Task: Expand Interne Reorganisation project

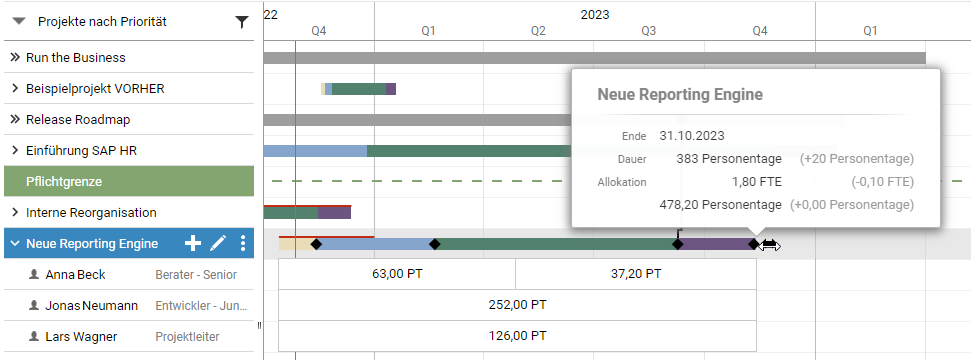Action: [x=15, y=213]
